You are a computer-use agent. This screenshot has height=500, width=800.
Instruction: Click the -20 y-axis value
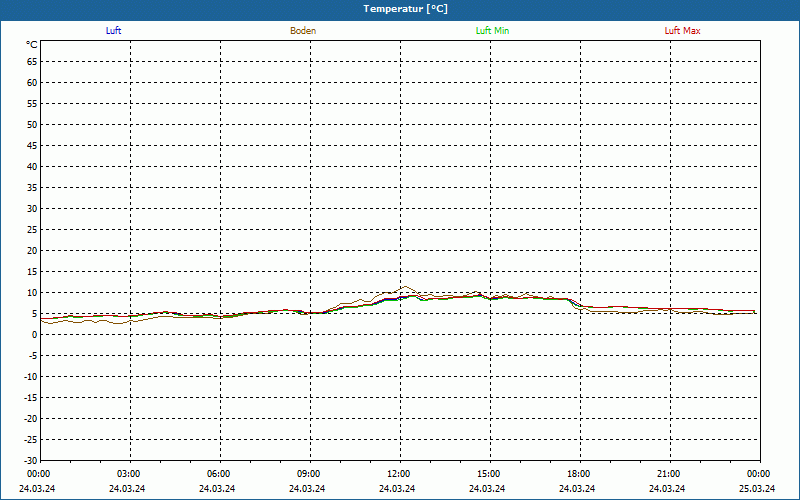(31, 418)
